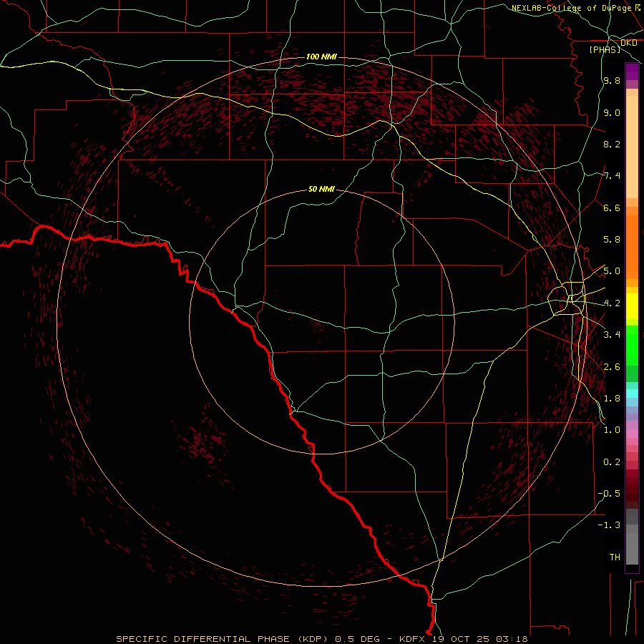The image size is (644, 644).
Task: Click the -0.5 value on the scale
Action: pos(609,494)
